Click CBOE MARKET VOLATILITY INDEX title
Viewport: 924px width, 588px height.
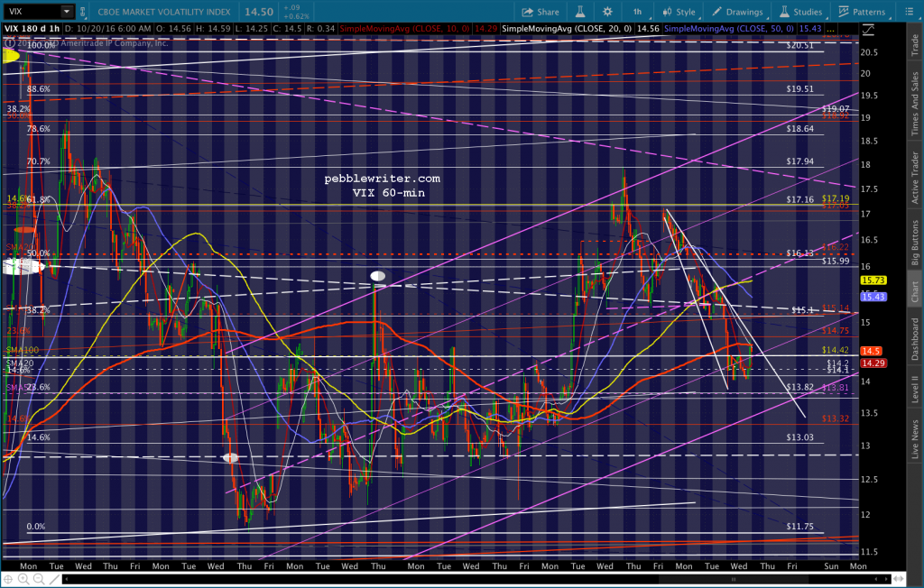point(164,12)
